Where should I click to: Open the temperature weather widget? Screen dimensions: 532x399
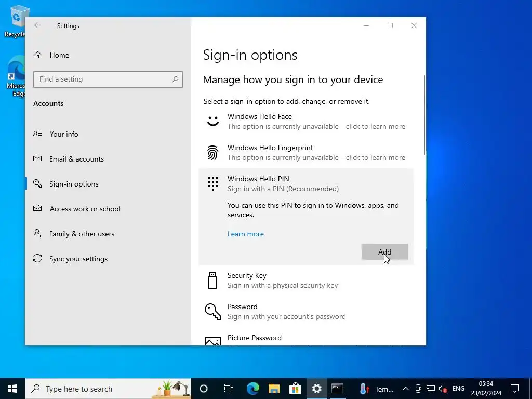(376, 389)
